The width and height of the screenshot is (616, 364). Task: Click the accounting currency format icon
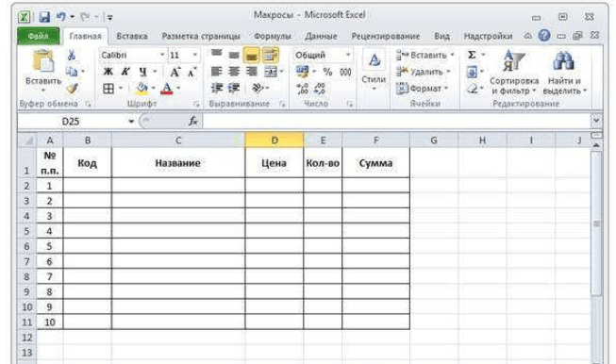[302, 72]
